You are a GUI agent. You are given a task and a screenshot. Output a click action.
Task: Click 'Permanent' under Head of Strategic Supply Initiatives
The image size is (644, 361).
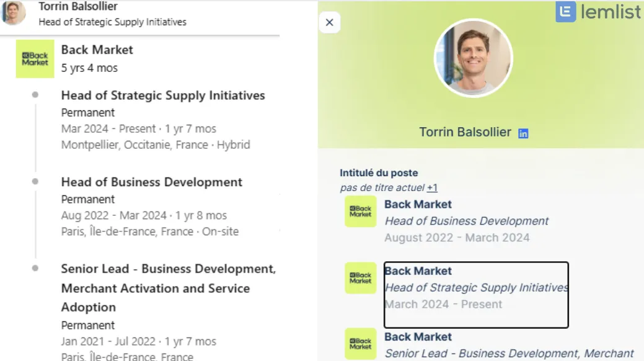[x=88, y=113]
